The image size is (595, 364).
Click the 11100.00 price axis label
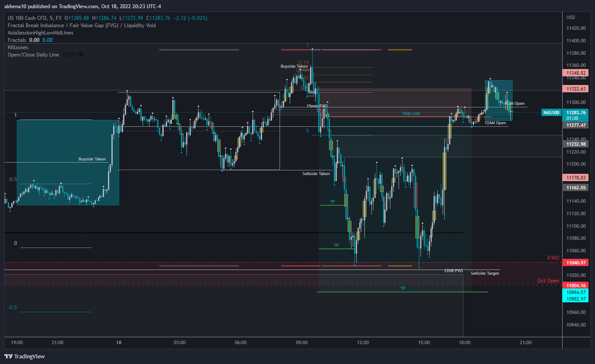(x=577, y=226)
